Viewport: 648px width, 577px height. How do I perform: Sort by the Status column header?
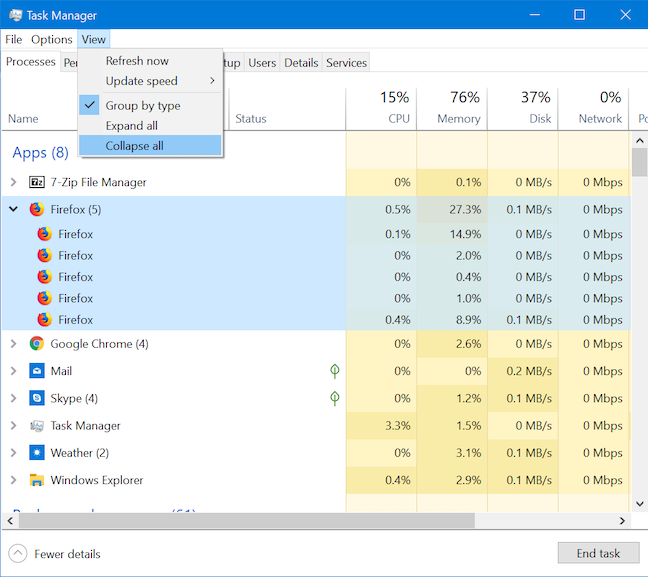pos(287,108)
